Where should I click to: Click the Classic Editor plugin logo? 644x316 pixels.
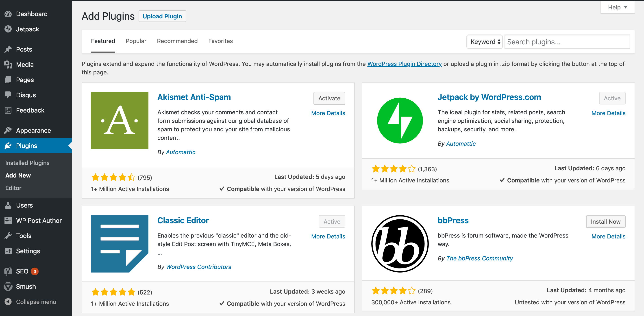(120, 244)
